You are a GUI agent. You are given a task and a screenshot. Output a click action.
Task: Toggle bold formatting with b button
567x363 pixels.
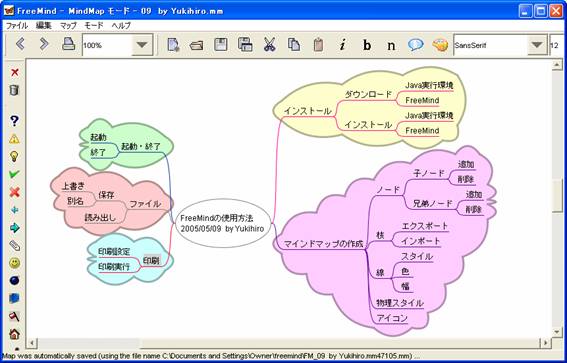[x=367, y=45]
